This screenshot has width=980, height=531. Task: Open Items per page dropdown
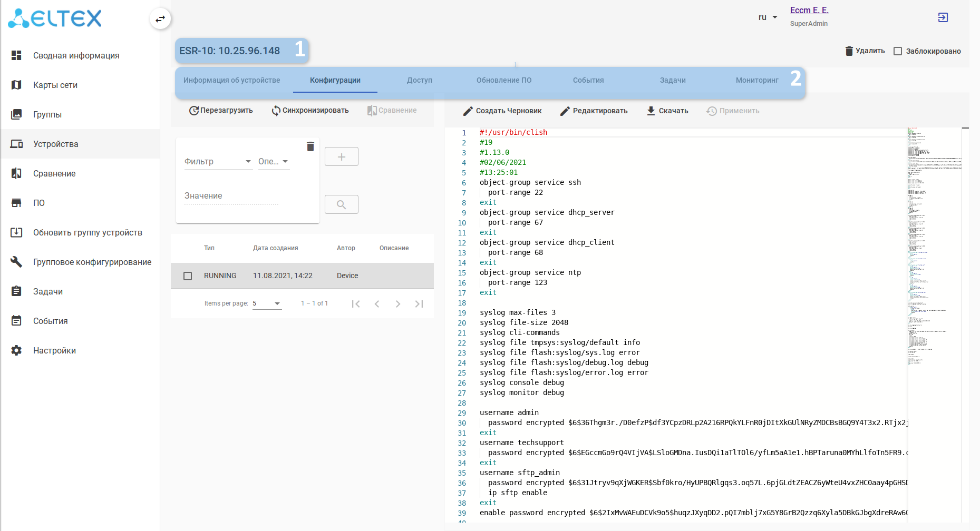pyautogui.click(x=267, y=303)
